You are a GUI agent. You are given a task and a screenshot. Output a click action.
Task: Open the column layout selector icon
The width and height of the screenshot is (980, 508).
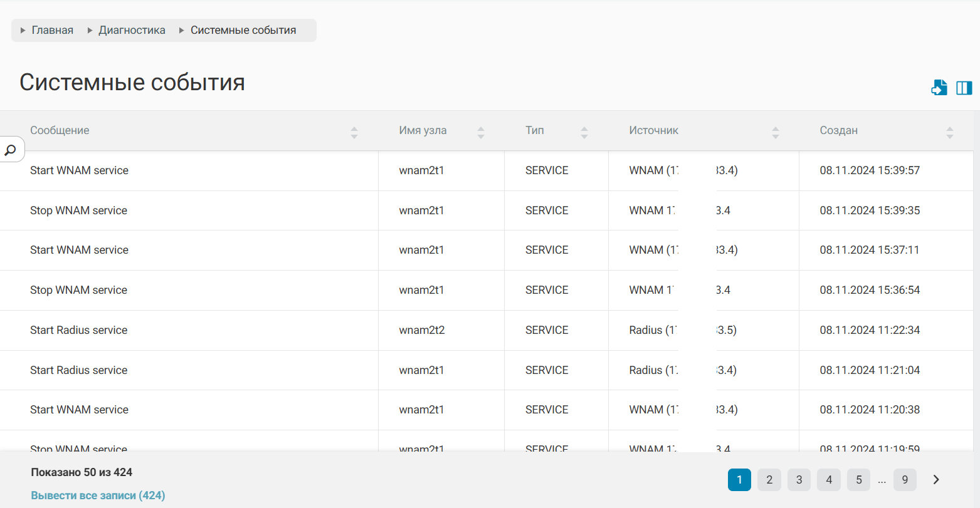[x=964, y=88]
